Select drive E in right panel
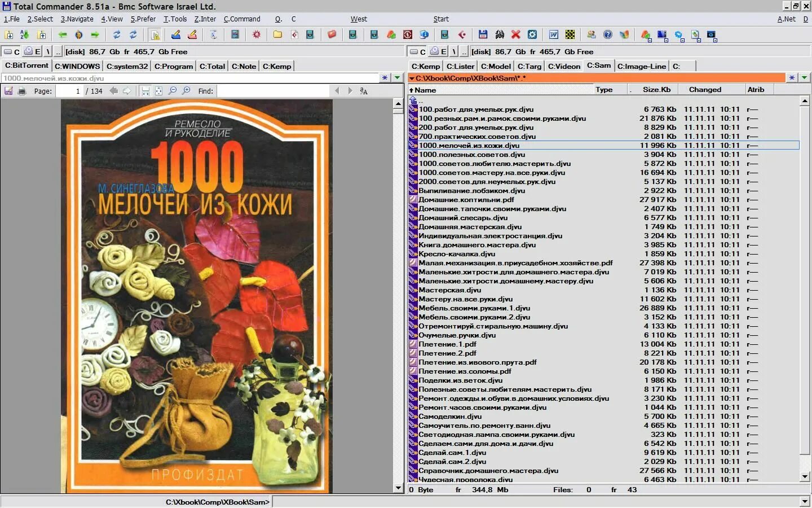The height and width of the screenshot is (508, 812). [439, 51]
